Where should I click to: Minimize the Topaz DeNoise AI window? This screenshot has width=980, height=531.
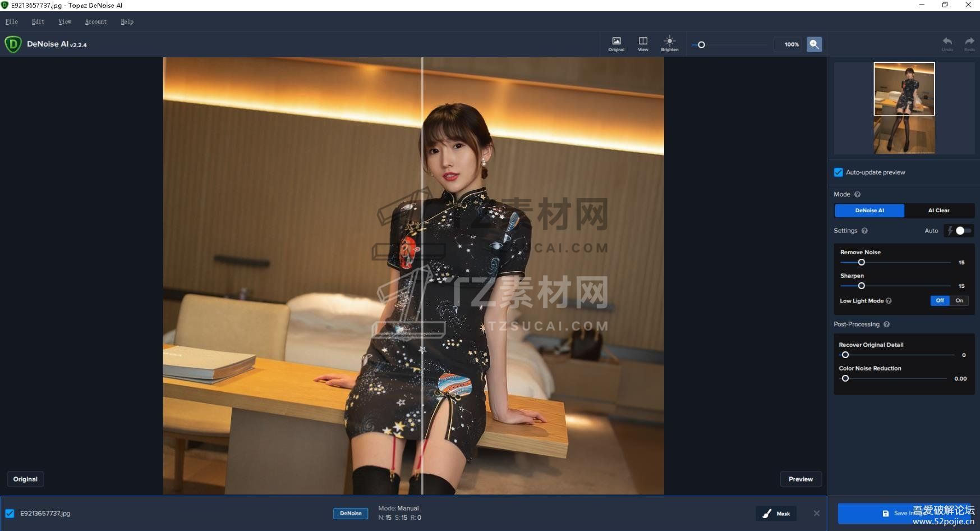(x=922, y=5)
